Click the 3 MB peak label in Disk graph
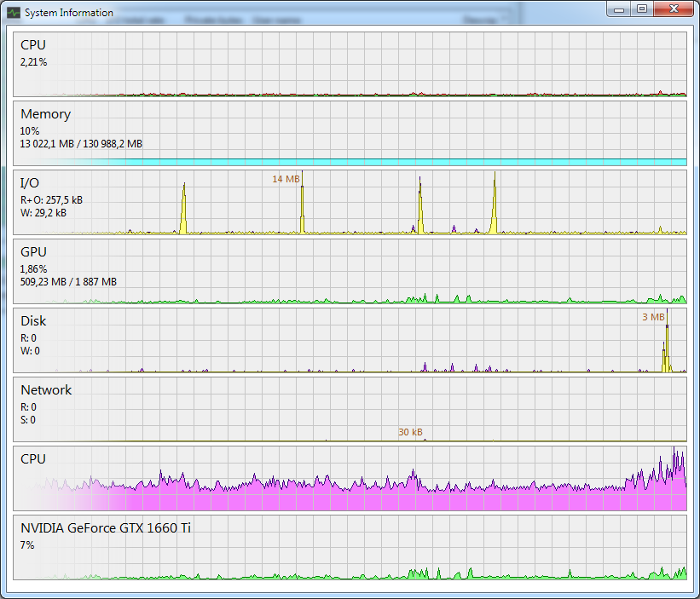Image resolution: width=700 pixels, height=599 pixels. point(652,317)
